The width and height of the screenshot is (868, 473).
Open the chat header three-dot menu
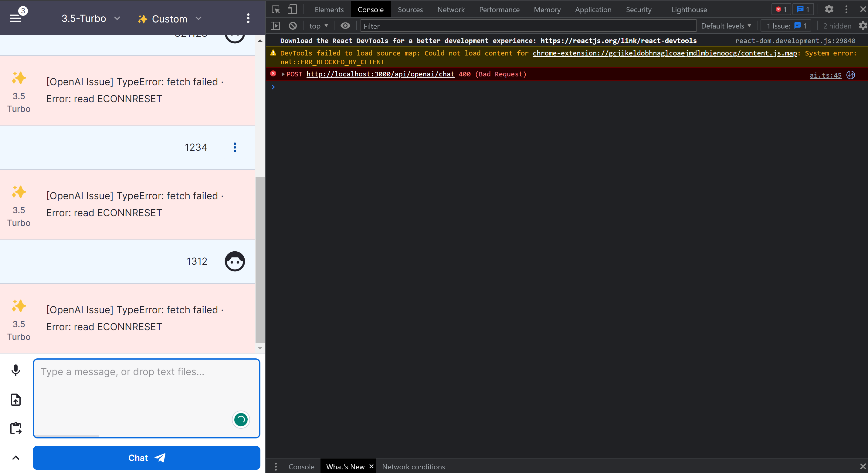pos(248,18)
